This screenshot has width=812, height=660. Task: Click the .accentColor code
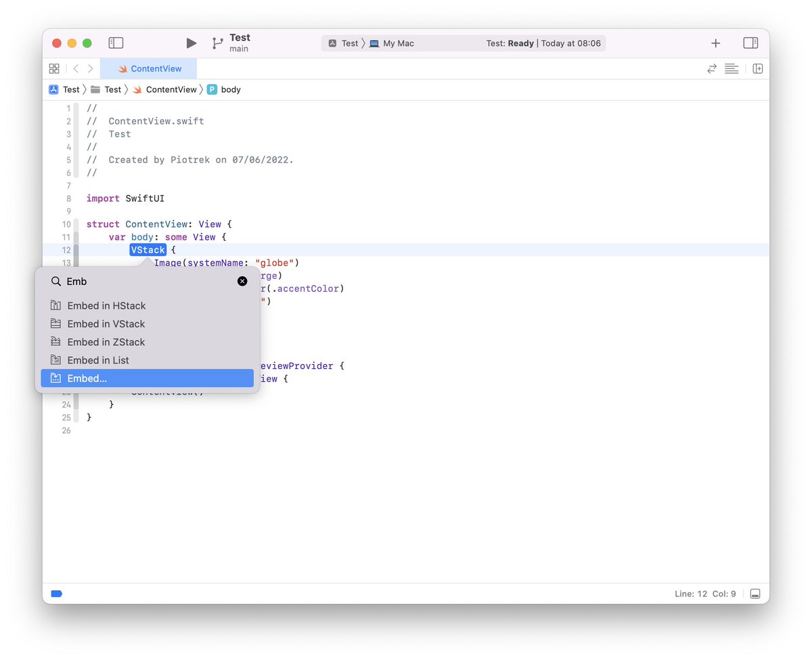pyautogui.click(x=308, y=288)
